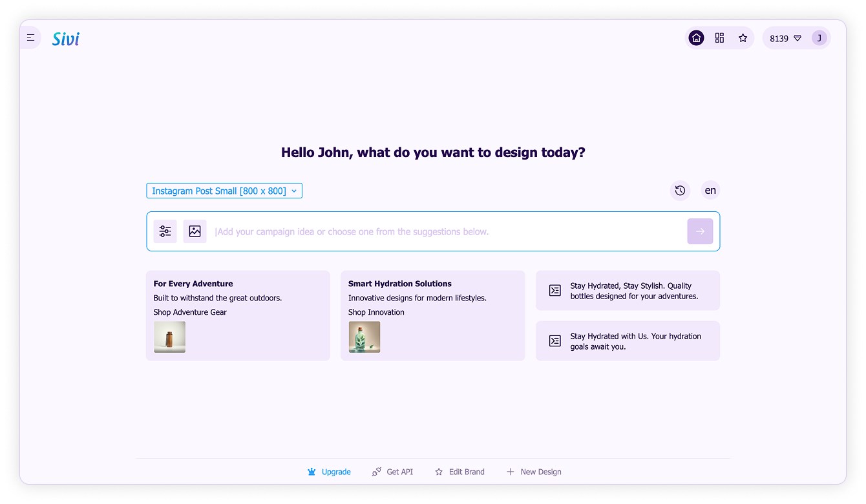Choose the Stay Hydrated with Us prompt
The width and height of the screenshot is (866, 504).
click(x=628, y=341)
